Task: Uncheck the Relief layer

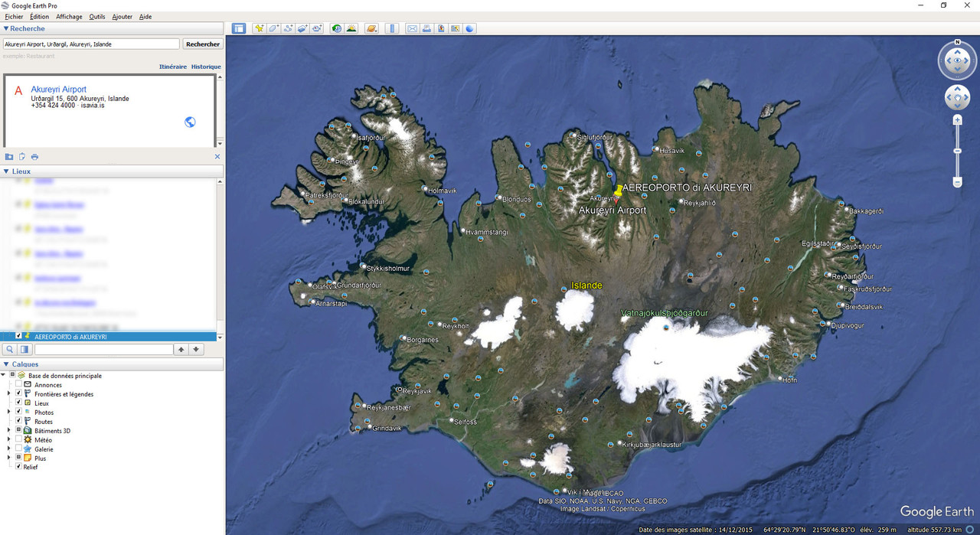Action: (x=18, y=467)
